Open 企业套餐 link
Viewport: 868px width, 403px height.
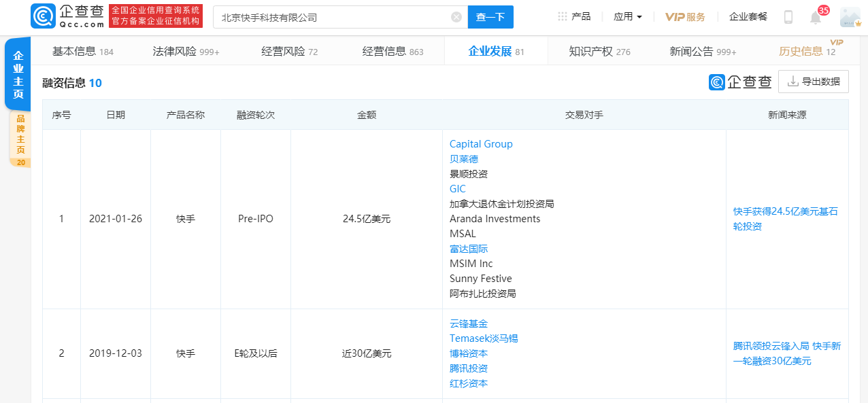pos(748,17)
